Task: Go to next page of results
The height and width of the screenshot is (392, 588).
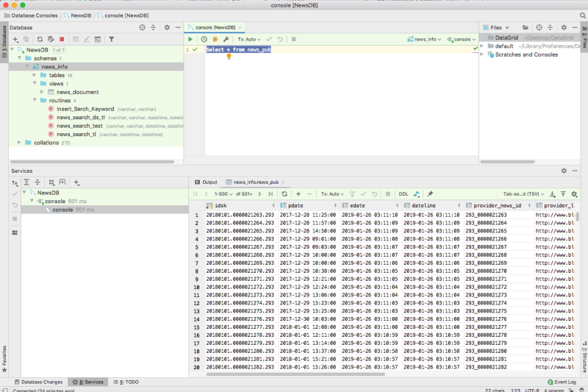Action: pyautogui.click(x=259, y=194)
